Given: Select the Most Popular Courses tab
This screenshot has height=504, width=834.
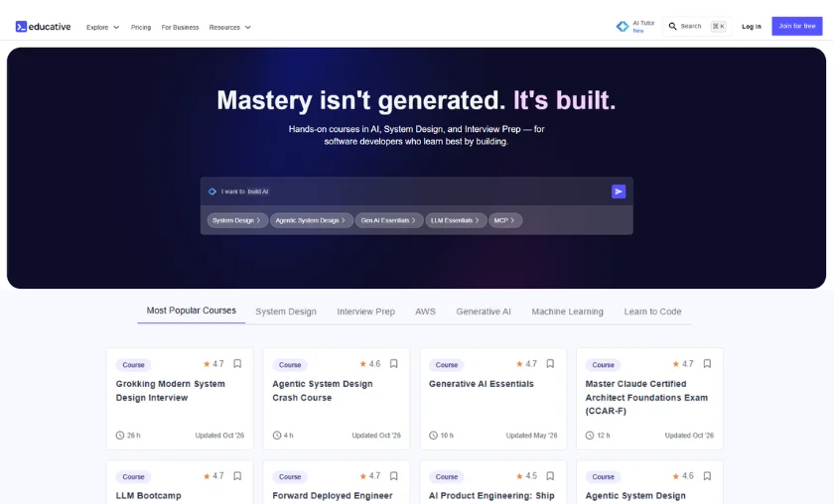Looking at the screenshot, I should 192,311.
